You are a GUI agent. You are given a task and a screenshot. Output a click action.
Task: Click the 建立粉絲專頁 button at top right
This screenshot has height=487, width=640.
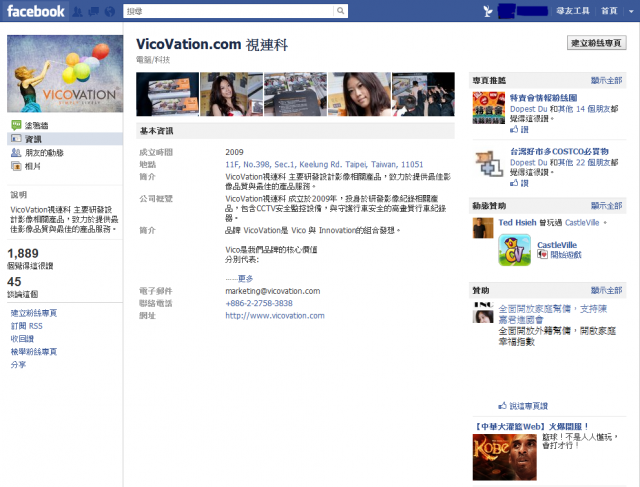(x=596, y=43)
